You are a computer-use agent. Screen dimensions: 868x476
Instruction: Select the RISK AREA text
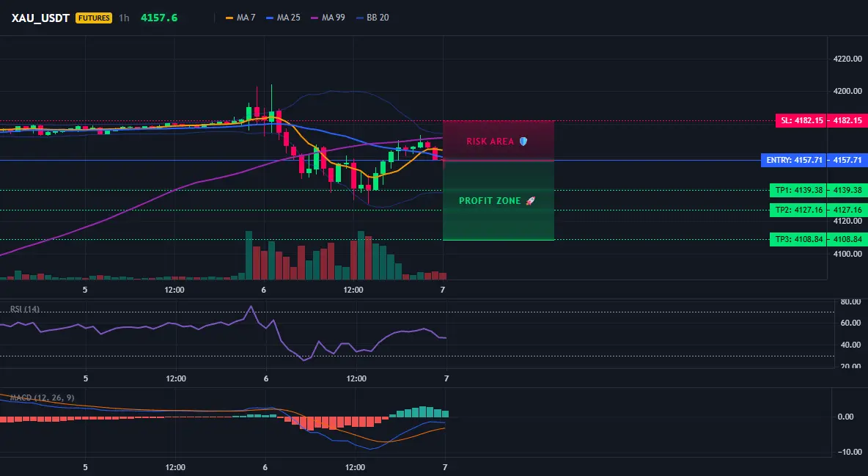point(490,142)
